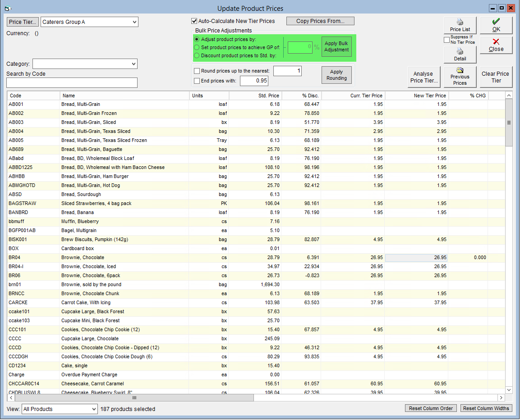Image resolution: width=520 pixels, height=420 pixels.
Task: Click the % CHG column header
Action: [468, 96]
